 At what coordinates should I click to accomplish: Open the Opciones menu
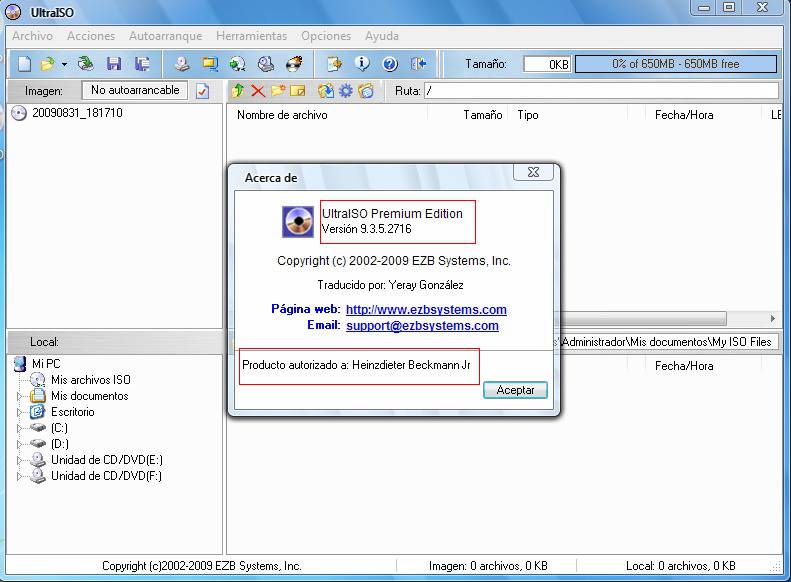pos(326,36)
